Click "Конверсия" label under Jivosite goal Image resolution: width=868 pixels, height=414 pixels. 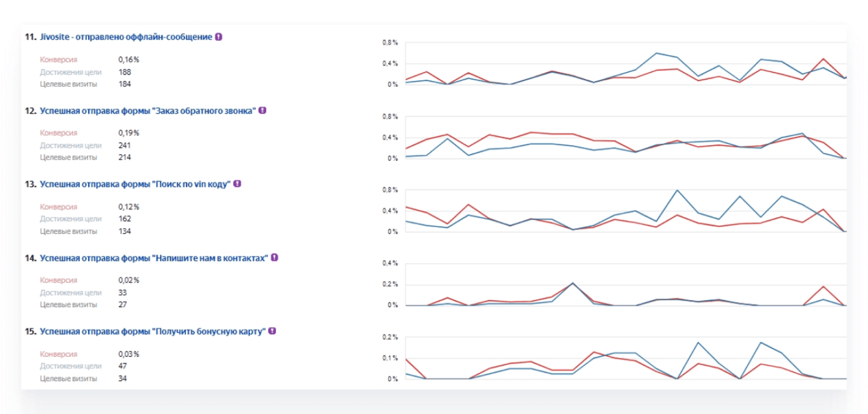click(x=58, y=60)
